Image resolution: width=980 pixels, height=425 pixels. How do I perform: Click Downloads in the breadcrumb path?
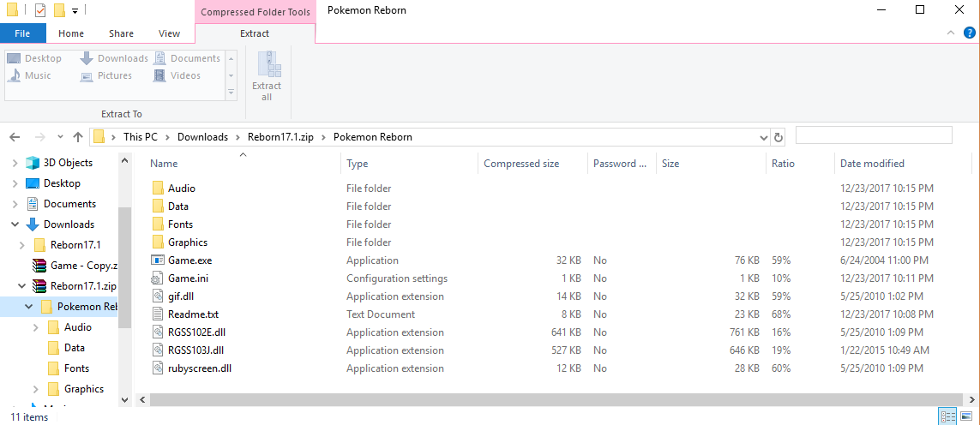[202, 137]
